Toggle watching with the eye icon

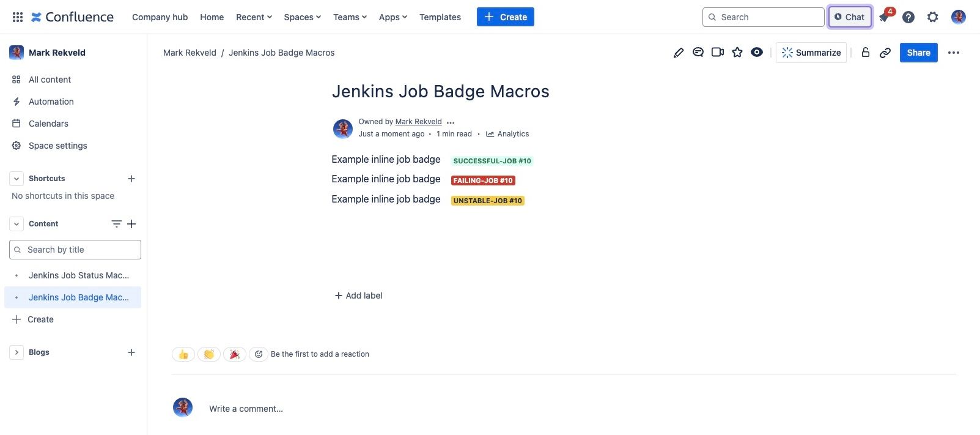click(x=757, y=53)
